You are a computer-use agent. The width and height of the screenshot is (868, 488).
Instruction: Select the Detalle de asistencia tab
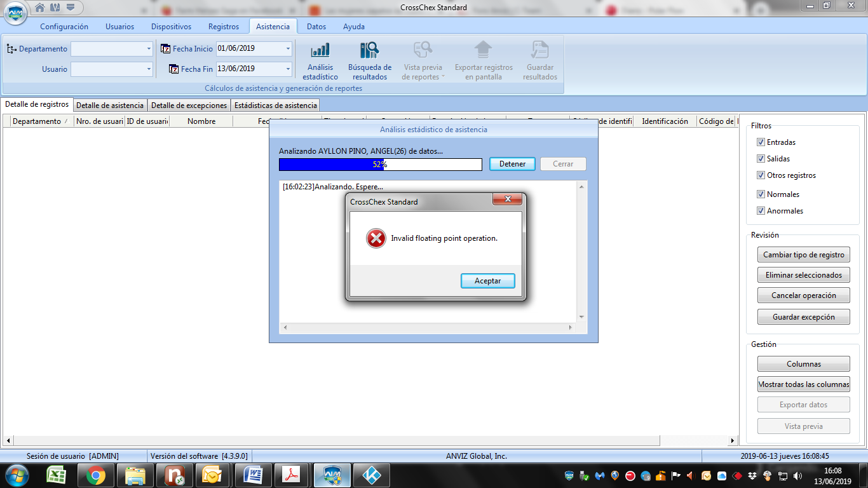(110, 105)
